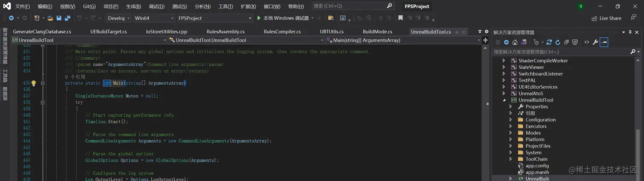Select the app.config file in tree
This screenshot has height=181, width=644.
(537, 166)
